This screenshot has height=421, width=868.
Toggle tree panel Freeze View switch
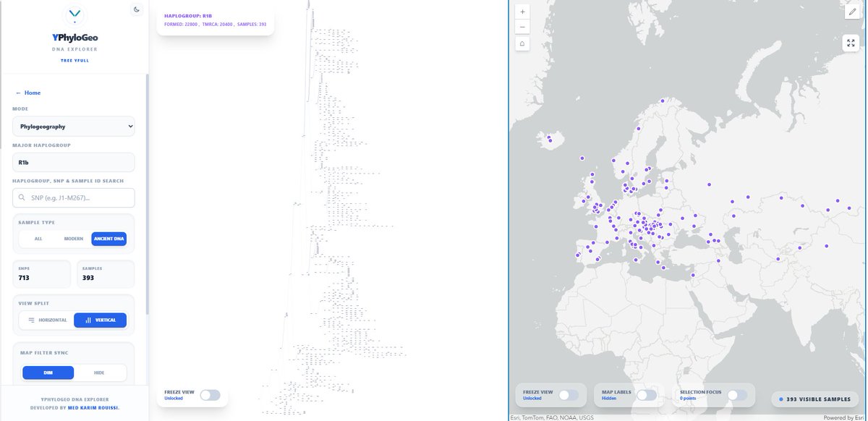[210, 395]
